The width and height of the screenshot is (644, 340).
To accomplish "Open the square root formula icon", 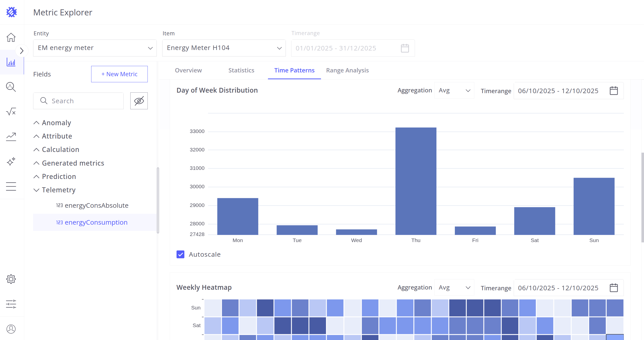I will point(11,112).
